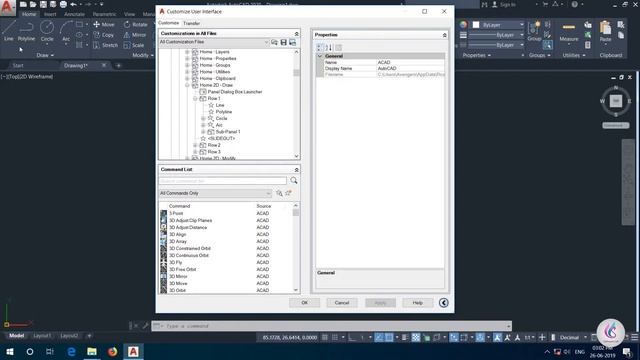Viewport: 640px width, 360px height.
Task: Click the Save customization file icon
Action: tap(284, 42)
